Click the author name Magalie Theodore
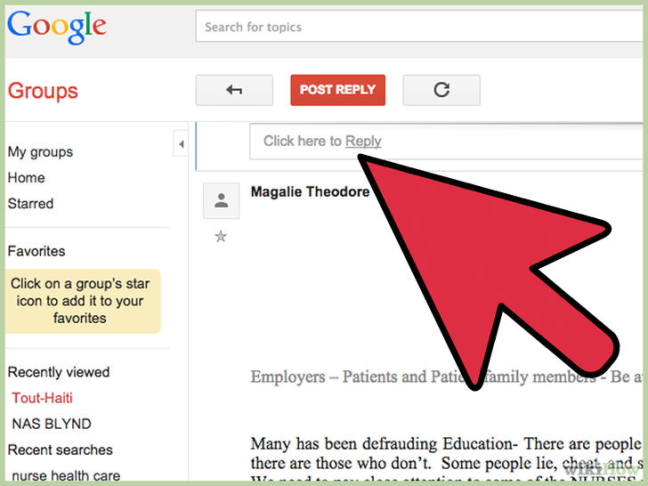This screenshot has height=486, width=648. pyautogui.click(x=310, y=192)
